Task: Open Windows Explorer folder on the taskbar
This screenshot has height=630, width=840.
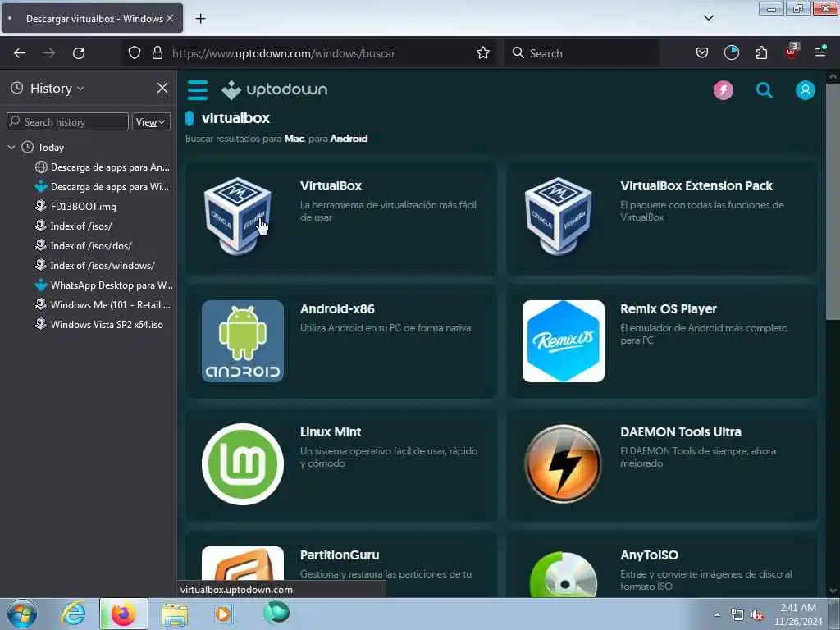Action: pyautogui.click(x=176, y=614)
